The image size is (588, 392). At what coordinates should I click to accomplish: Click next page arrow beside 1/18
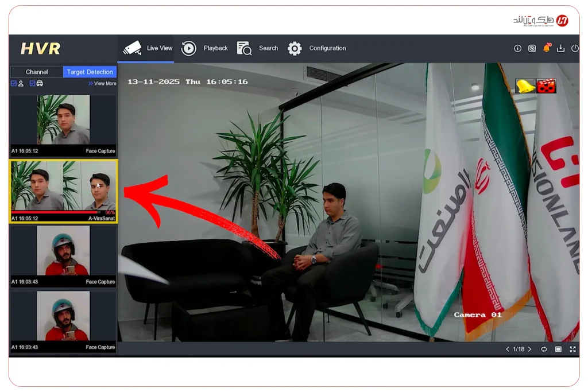[529, 349]
